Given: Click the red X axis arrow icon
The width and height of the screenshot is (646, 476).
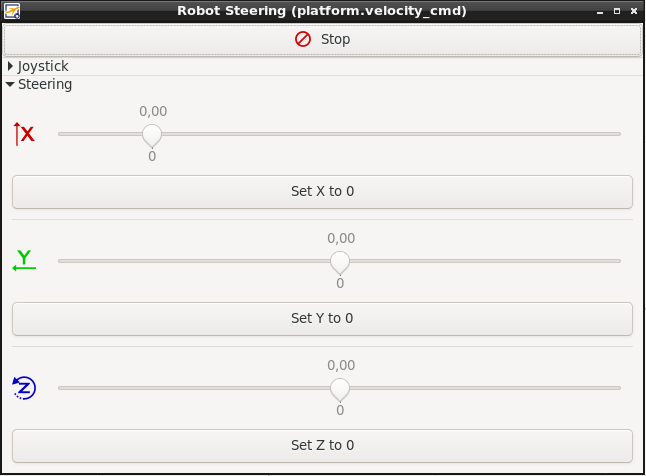Looking at the screenshot, I should click(24, 134).
